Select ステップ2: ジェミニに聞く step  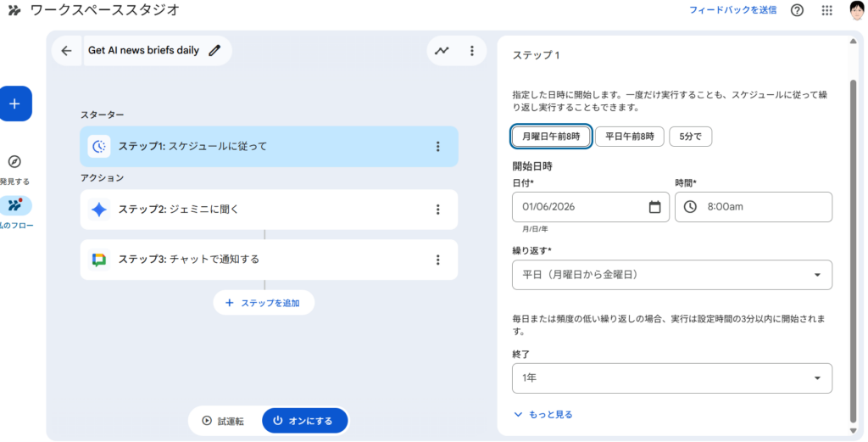pyautogui.click(x=254, y=210)
